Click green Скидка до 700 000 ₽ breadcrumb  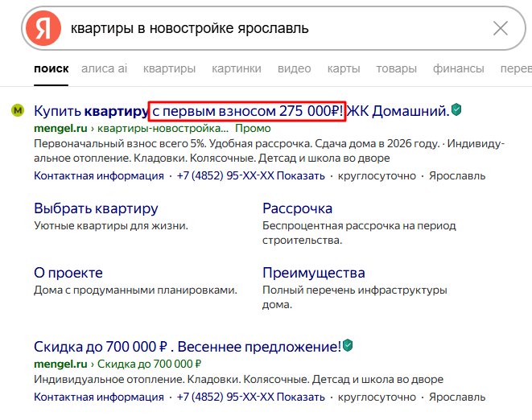pyautogui.click(x=149, y=364)
